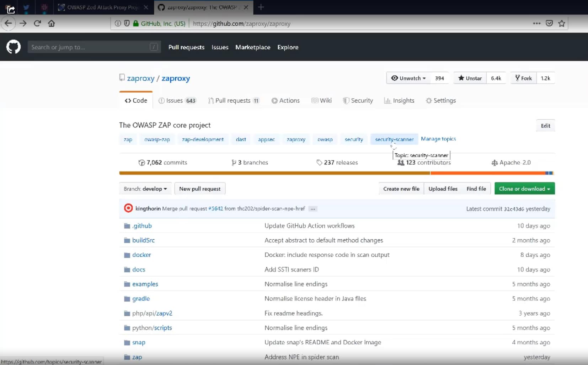Open the repository Pull requests tab with 11

click(x=234, y=100)
